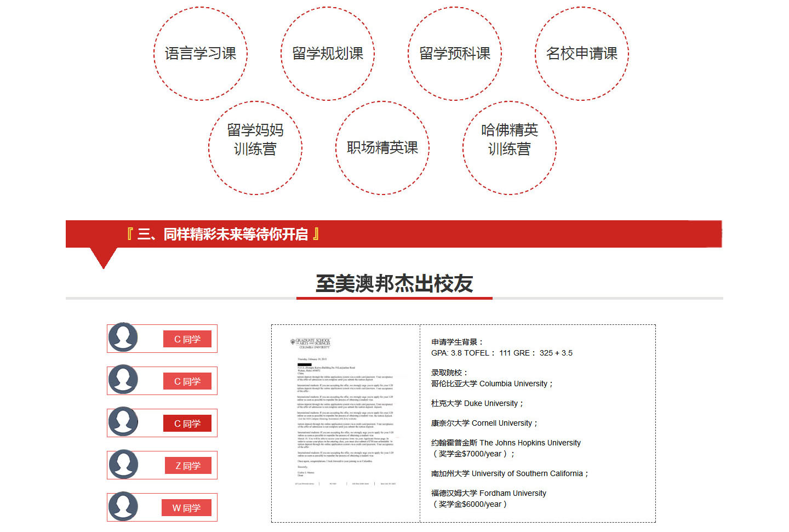Select the 留学预科课 course circle
The height and width of the screenshot is (532, 789).
tap(455, 54)
